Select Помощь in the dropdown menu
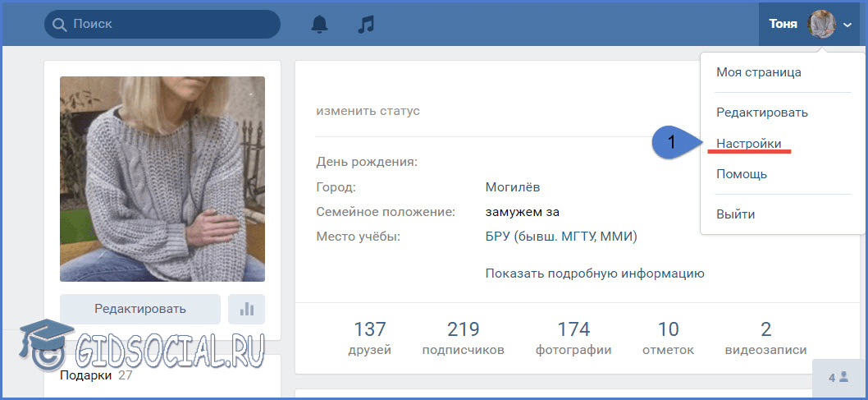This screenshot has width=868, height=400. [x=741, y=174]
